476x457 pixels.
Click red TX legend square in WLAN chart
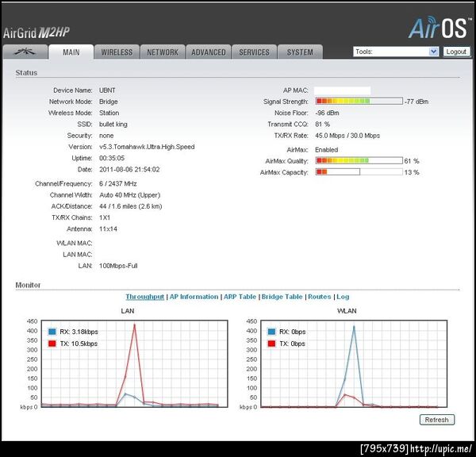(271, 344)
